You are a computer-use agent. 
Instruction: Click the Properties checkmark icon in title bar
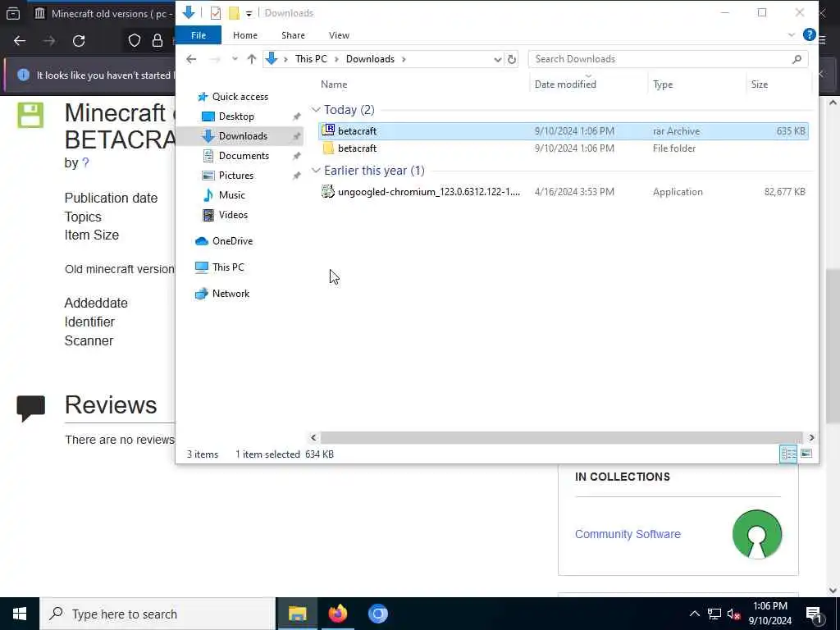click(216, 13)
